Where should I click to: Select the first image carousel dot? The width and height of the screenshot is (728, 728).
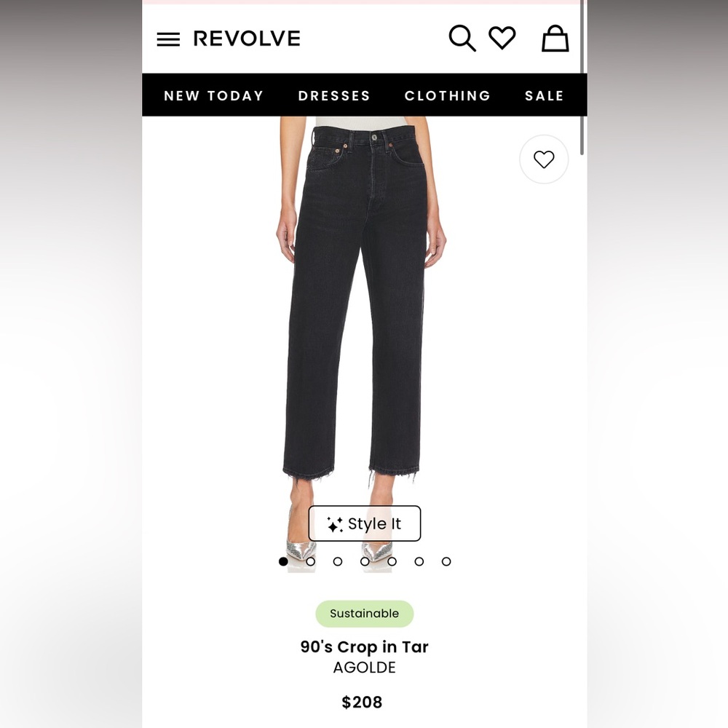coord(283,562)
